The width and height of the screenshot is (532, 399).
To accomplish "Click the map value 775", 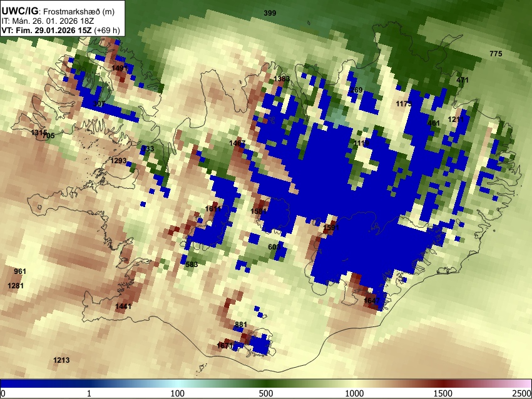I will click(x=496, y=54).
